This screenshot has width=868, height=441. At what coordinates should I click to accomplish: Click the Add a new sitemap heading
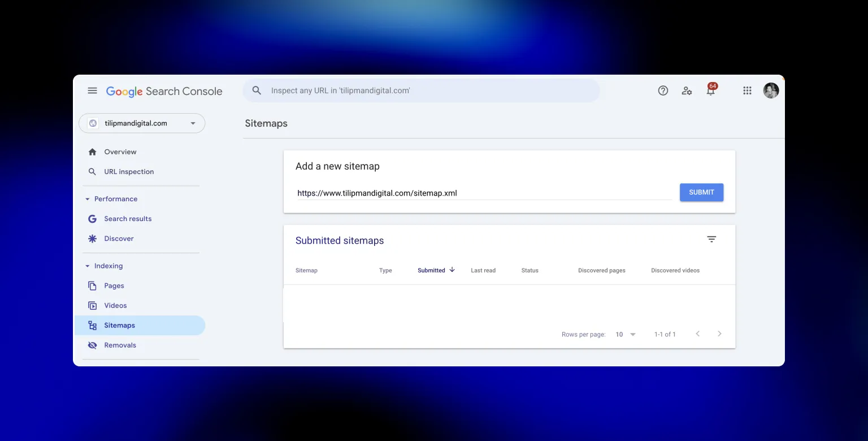(x=337, y=166)
